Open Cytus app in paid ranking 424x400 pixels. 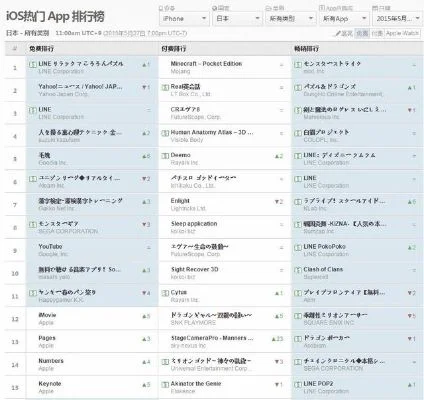coord(179,292)
